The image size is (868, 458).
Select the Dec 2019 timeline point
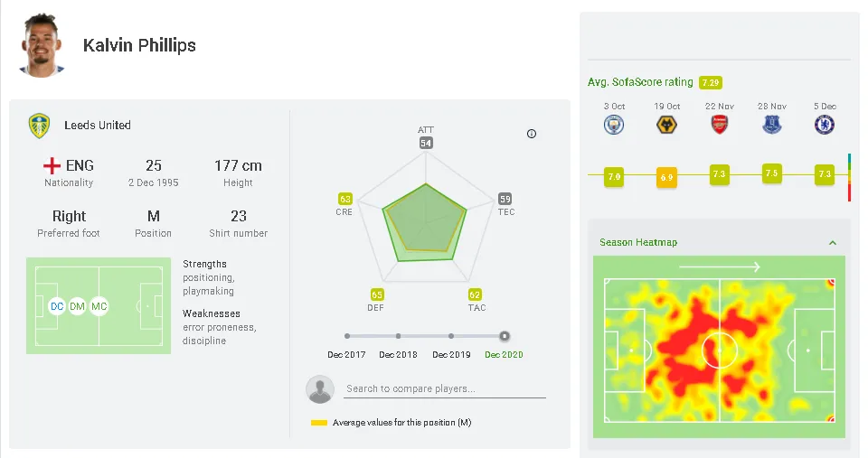451,335
